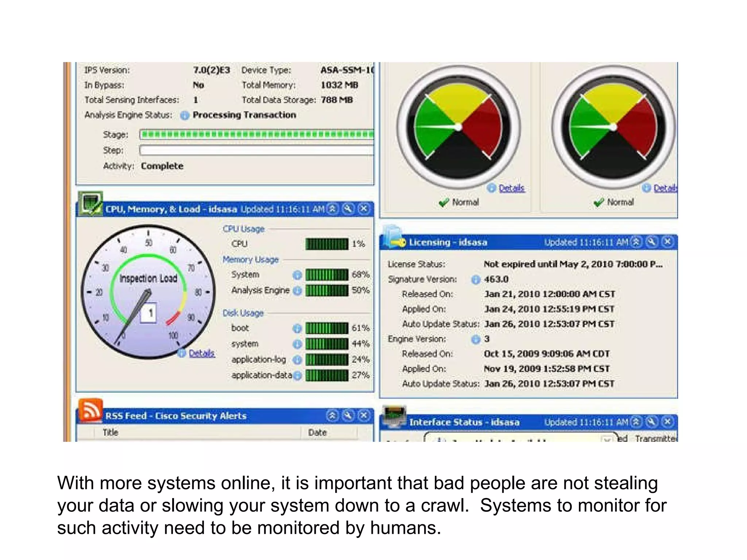The image size is (747, 560).
Task: Collapse the Interface Status gadget
Action: [636, 422]
